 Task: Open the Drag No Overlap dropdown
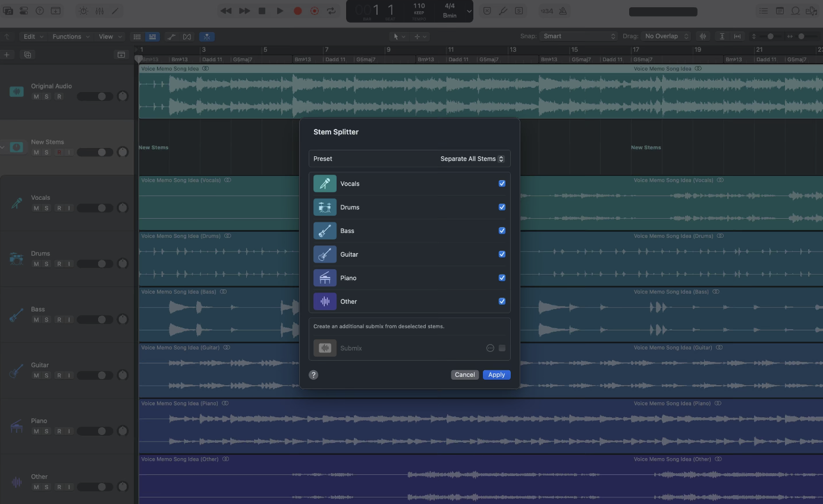click(666, 36)
